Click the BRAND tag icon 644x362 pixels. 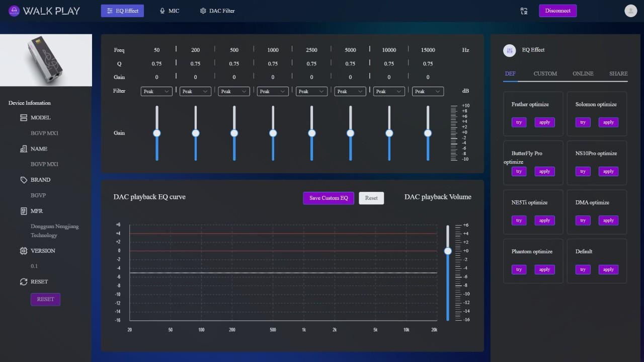23,180
